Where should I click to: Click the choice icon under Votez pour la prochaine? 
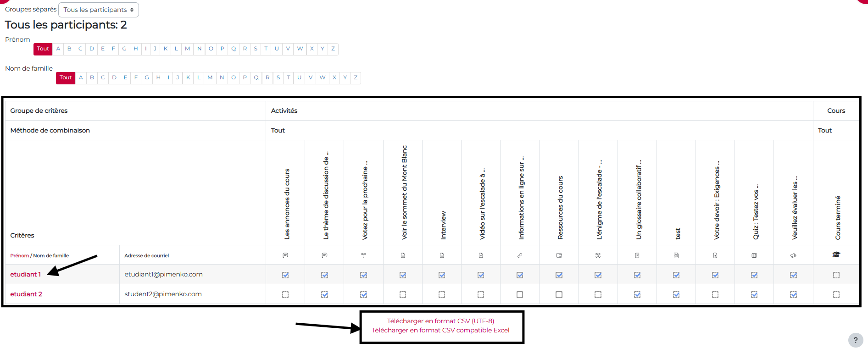[363, 255]
